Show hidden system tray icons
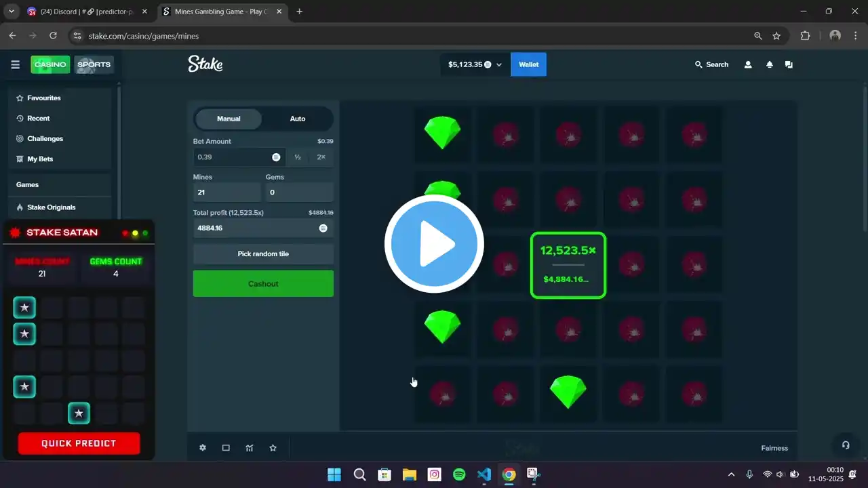The height and width of the screenshot is (488, 868). (731, 474)
